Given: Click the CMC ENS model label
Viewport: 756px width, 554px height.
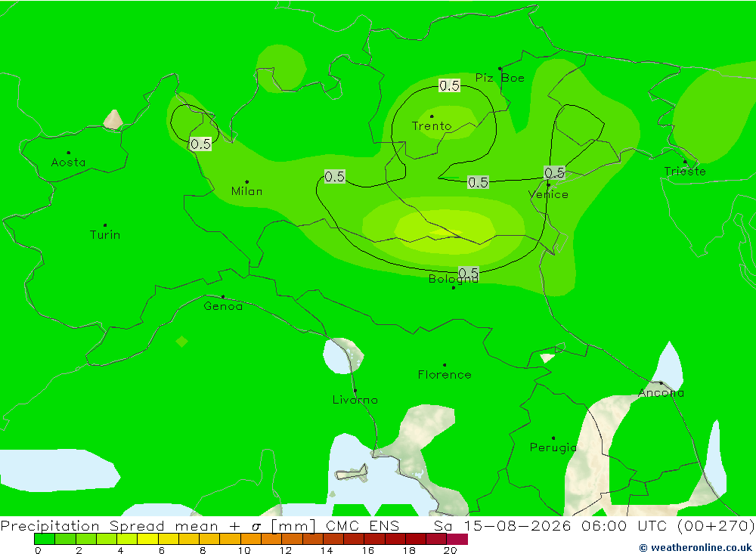Looking at the screenshot, I should (363, 525).
